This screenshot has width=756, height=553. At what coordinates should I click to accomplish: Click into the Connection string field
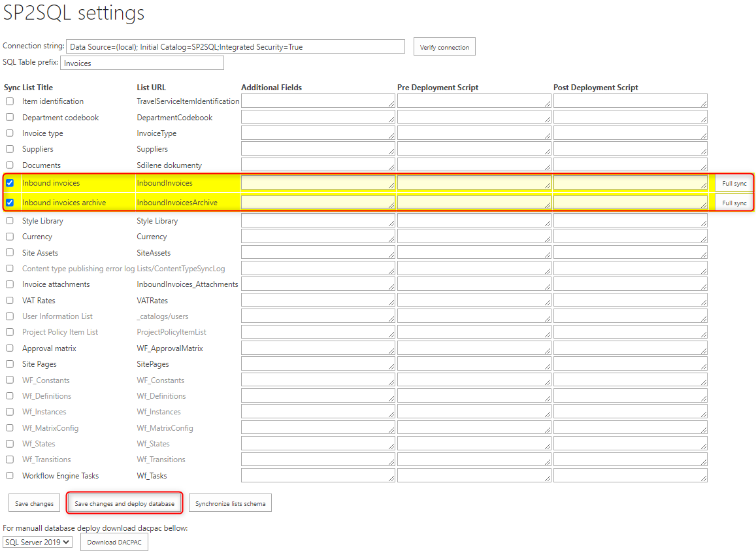coord(235,47)
